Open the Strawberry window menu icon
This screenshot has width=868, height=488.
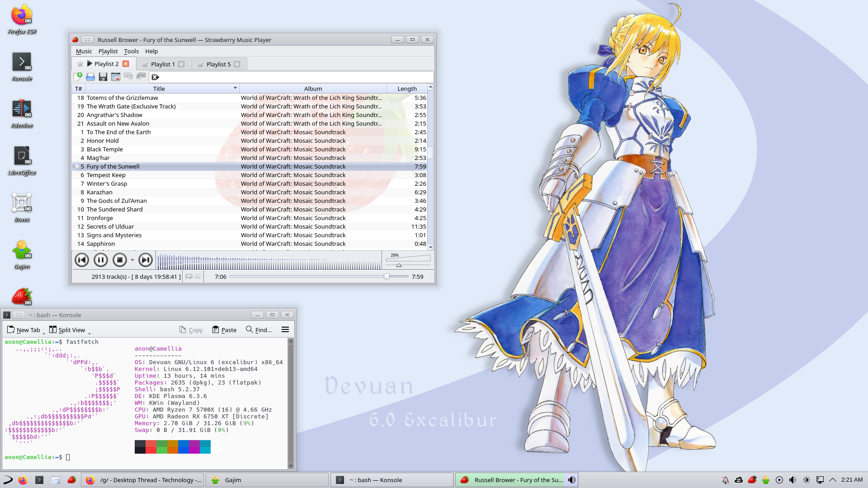point(75,40)
